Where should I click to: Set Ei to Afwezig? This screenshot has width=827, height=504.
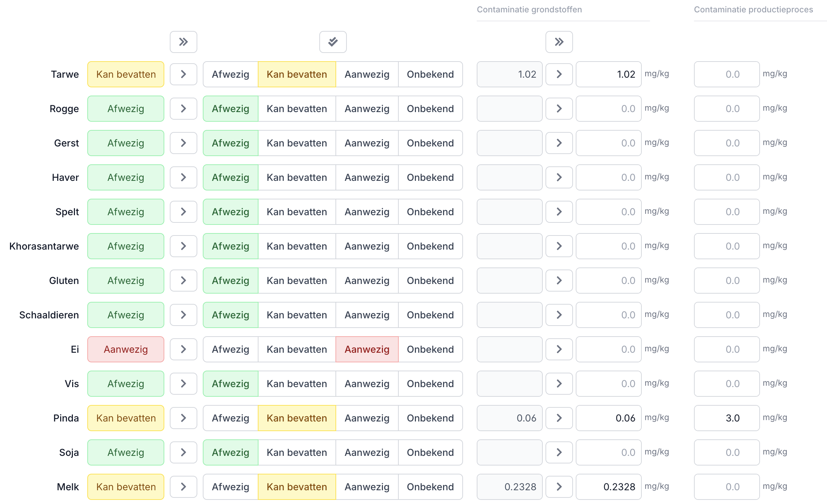(230, 349)
